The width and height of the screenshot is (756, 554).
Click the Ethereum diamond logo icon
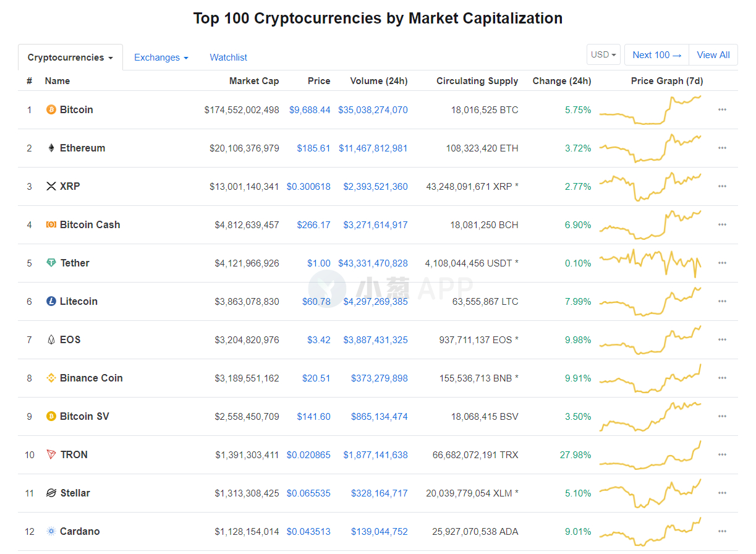coord(51,148)
